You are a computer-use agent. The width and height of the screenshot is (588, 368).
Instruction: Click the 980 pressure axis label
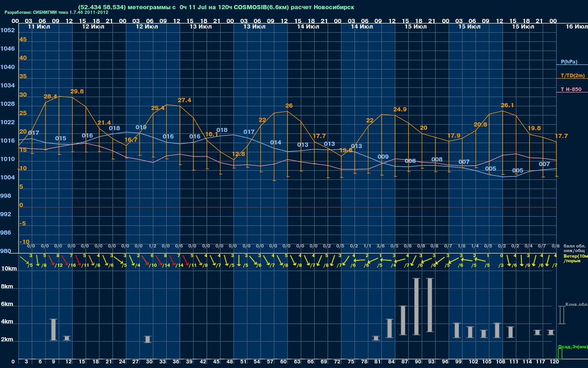click(6, 251)
